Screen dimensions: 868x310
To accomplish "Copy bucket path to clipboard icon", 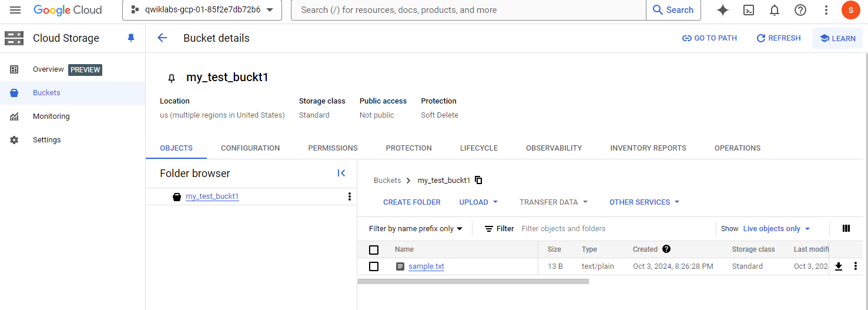I will pyautogui.click(x=478, y=180).
